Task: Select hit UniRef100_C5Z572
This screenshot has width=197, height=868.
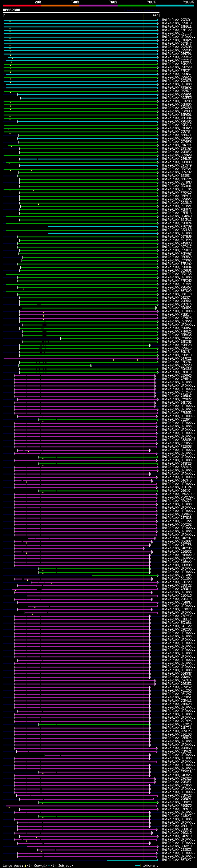Action: [x=177, y=91]
